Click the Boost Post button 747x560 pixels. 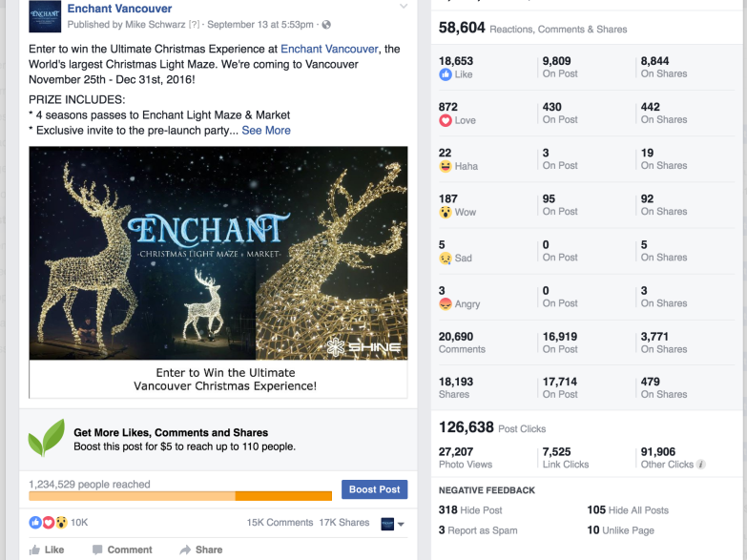tap(374, 489)
